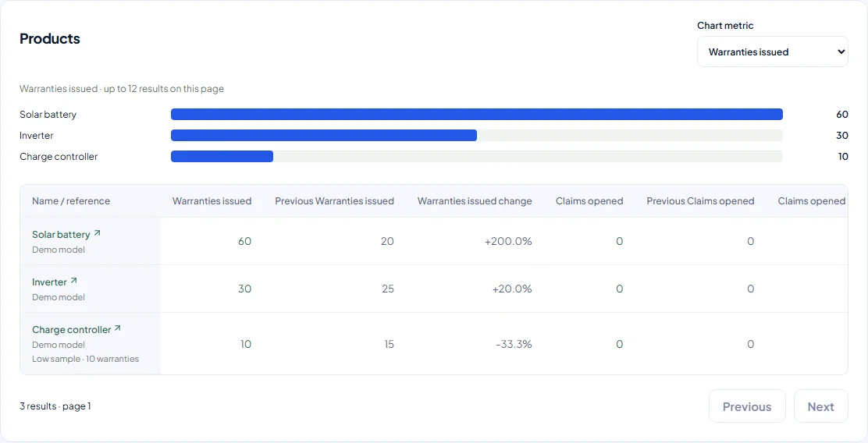Click the external-link arrow next to Inverter
868x443 pixels.
(73, 281)
